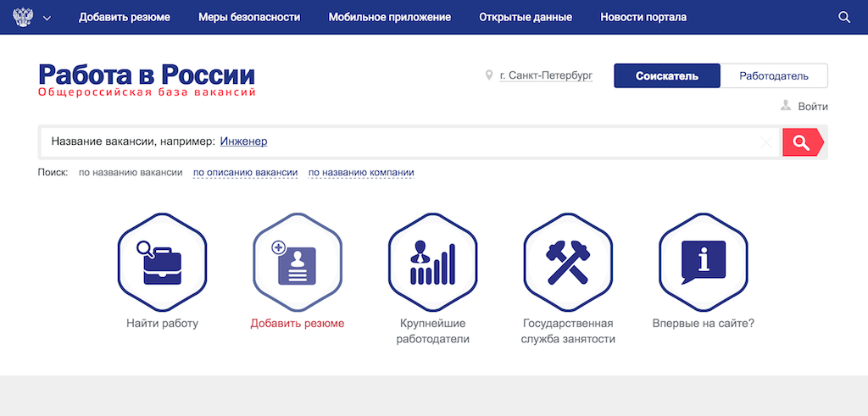Click the user icon beside Войти
This screenshot has width=868, height=416.
(x=786, y=106)
